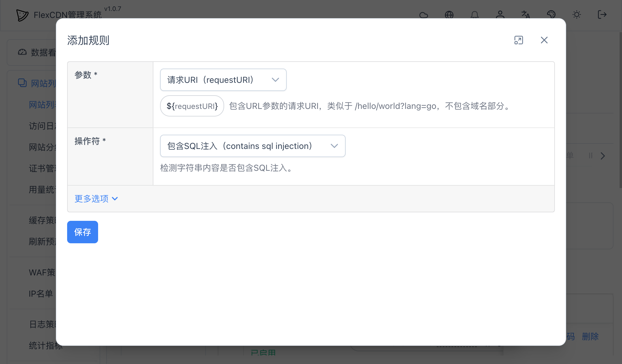
Task: Open the theme palette icon
Action: coord(551,15)
